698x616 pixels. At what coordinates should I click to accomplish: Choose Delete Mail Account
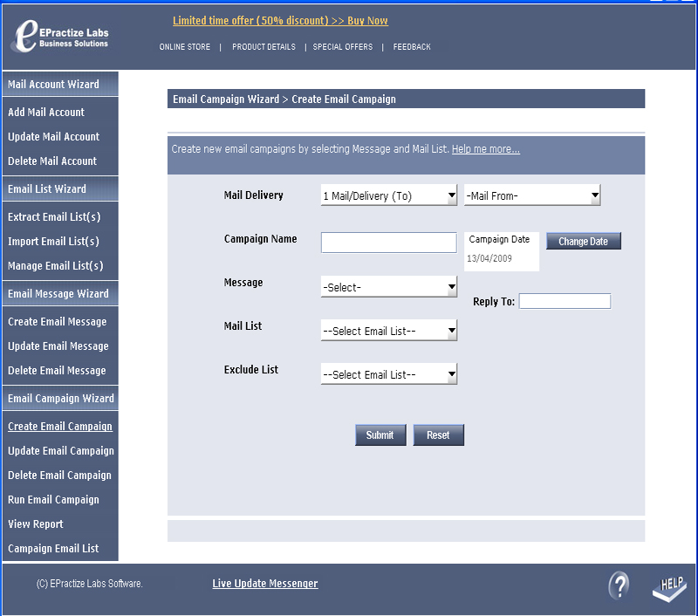click(52, 161)
